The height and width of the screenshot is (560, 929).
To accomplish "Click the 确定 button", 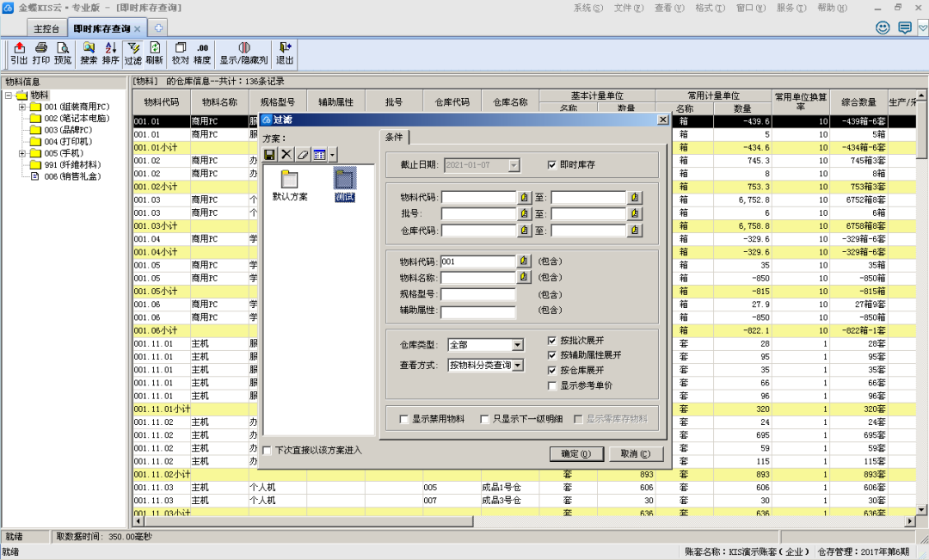I will (x=575, y=454).
